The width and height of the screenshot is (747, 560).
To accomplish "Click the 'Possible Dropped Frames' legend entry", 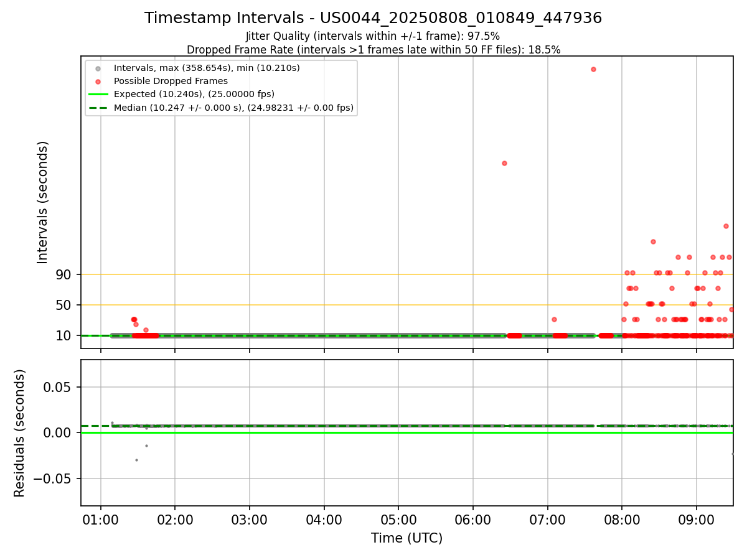I will pos(171,81).
